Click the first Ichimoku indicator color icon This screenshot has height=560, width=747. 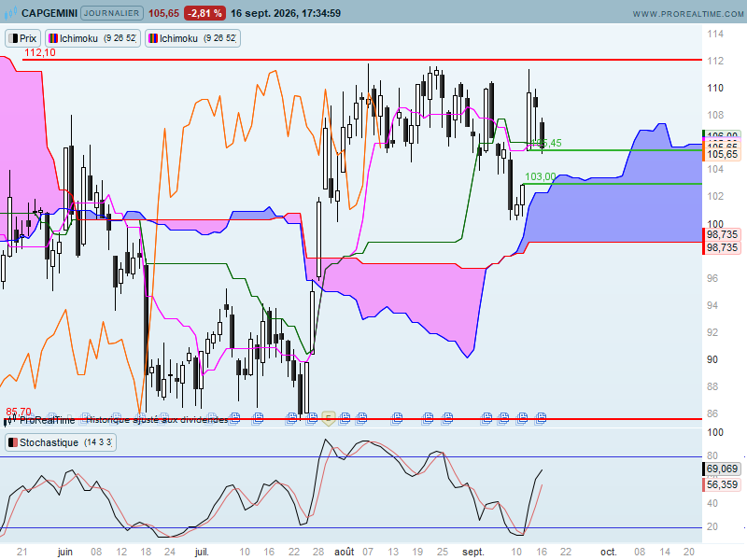pyautogui.click(x=53, y=38)
